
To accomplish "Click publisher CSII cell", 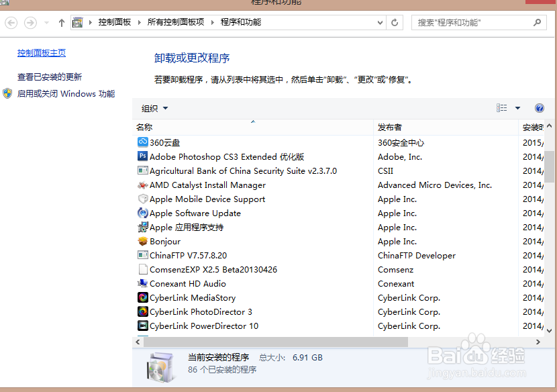I will pos(385,171).
